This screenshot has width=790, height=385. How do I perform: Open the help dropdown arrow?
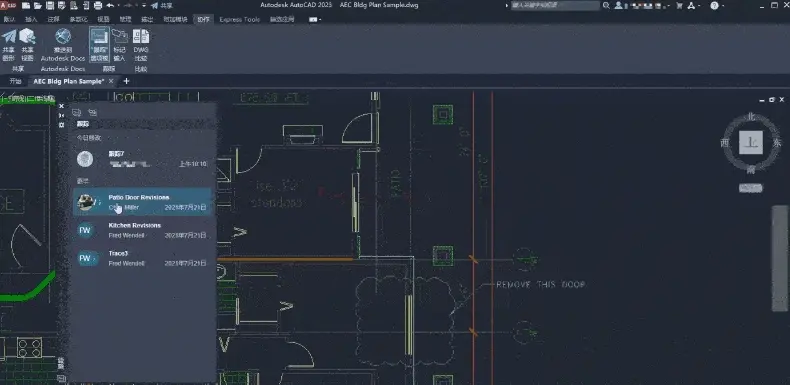723,6
